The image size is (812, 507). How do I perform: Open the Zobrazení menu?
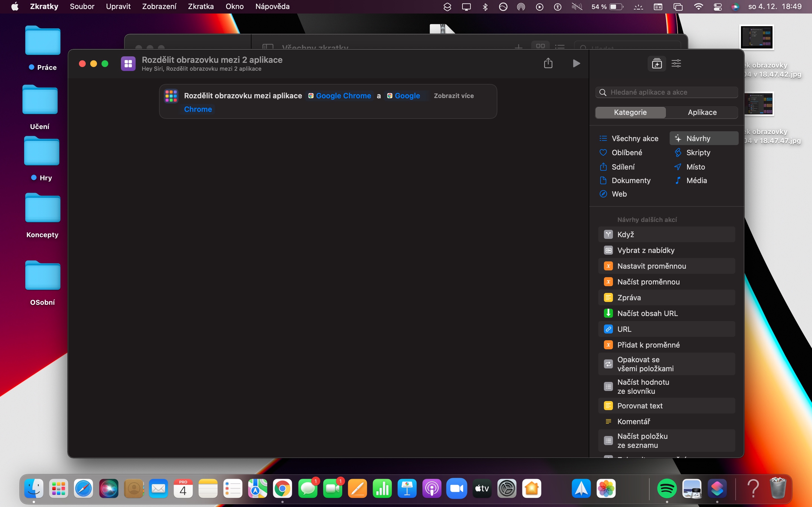click(159, 7)
